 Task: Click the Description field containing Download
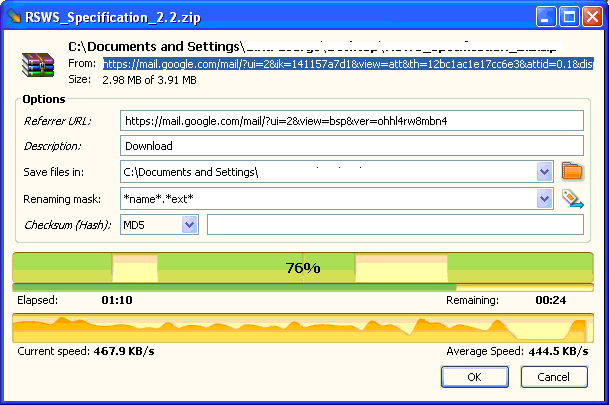click(x=350, y=146)
